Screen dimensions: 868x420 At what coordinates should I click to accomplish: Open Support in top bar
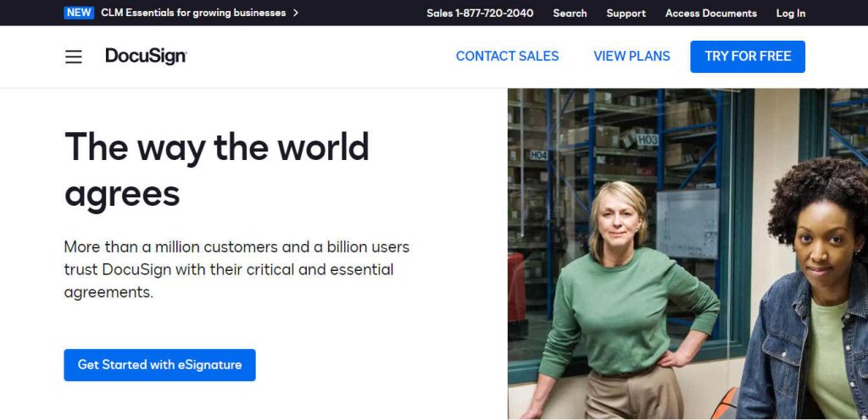click(x=626, y=14)
